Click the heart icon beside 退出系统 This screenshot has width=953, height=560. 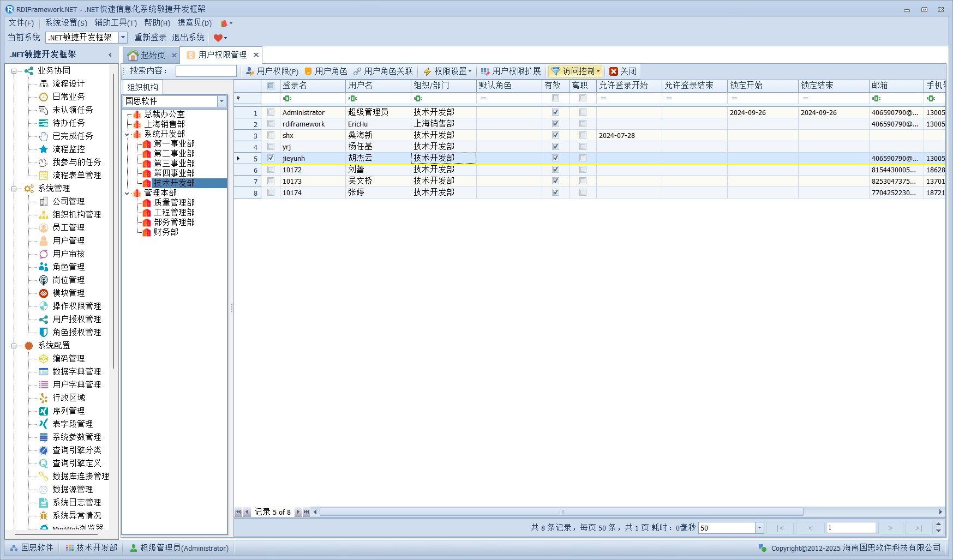click(218, 38)
